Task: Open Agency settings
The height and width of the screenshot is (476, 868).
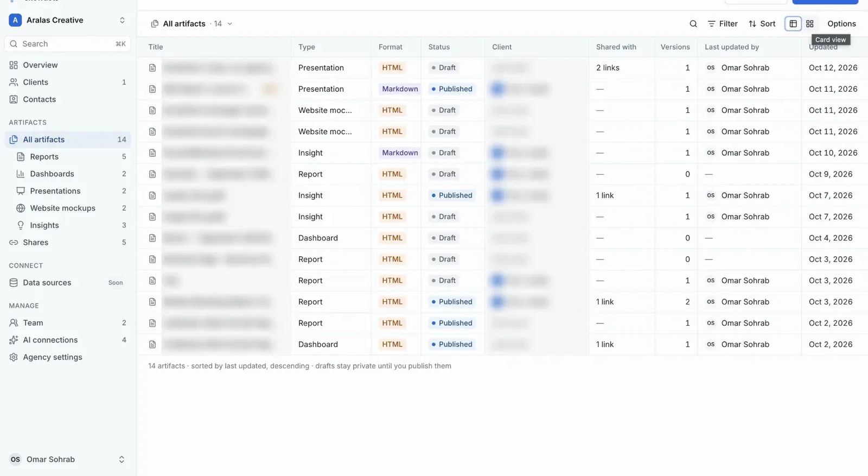Action: tap(68, 357)
